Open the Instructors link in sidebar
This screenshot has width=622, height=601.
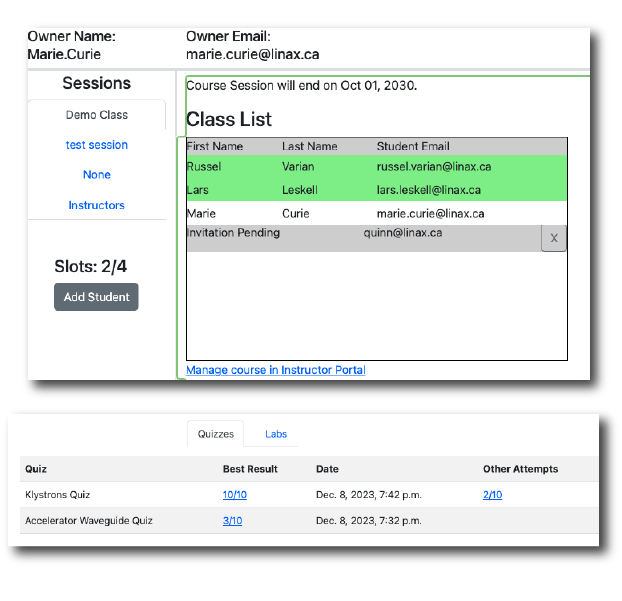click(97, 205)
